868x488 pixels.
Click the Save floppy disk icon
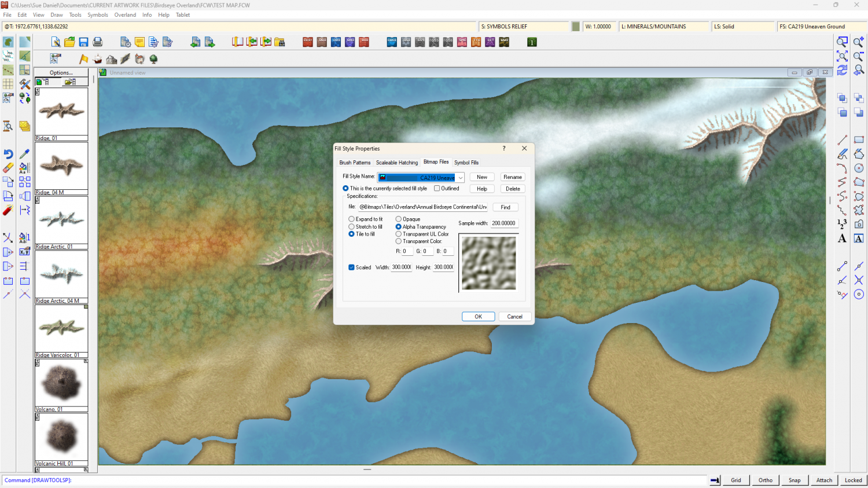click(83, 42)
